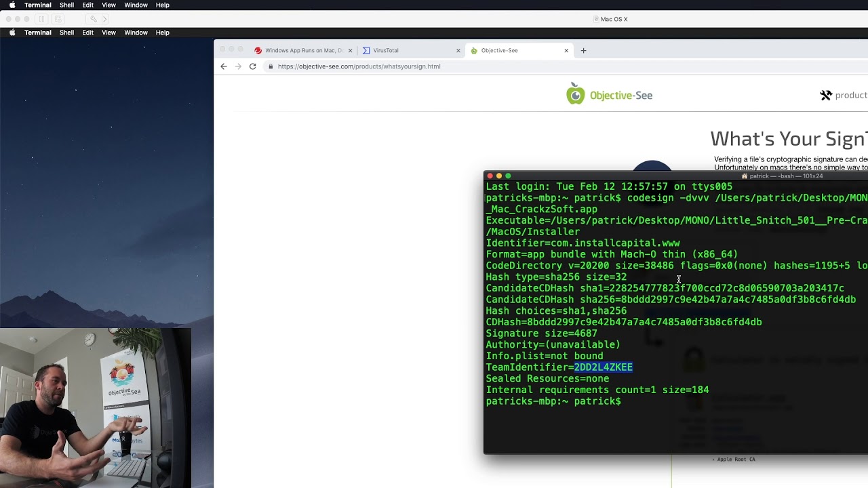Click the presenter webcam video thumbnail
The image size is (868, 488).
(x=96, y=408)
